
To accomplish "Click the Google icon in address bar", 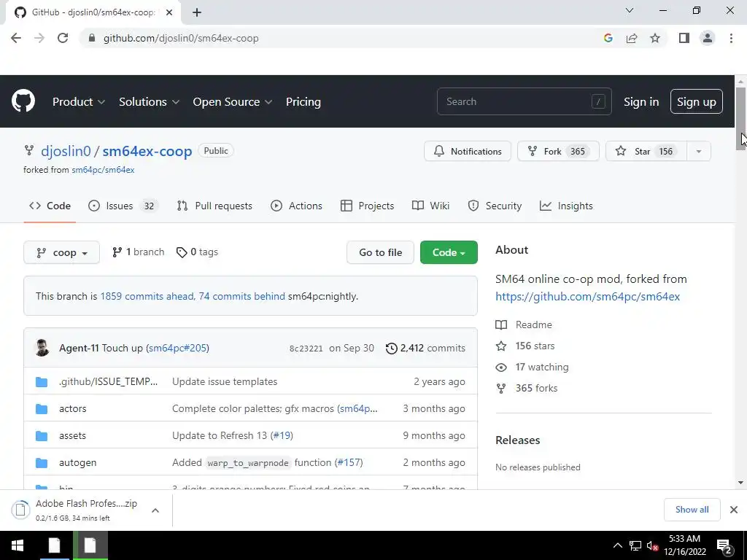I will point(608,38).
